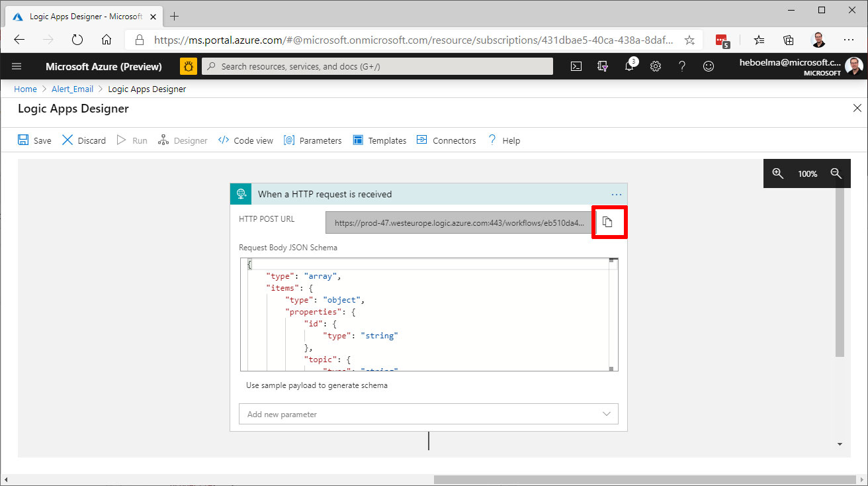View Azure notifications bell
This screenshot has height=486, width=868.
(x=629, y=66)
